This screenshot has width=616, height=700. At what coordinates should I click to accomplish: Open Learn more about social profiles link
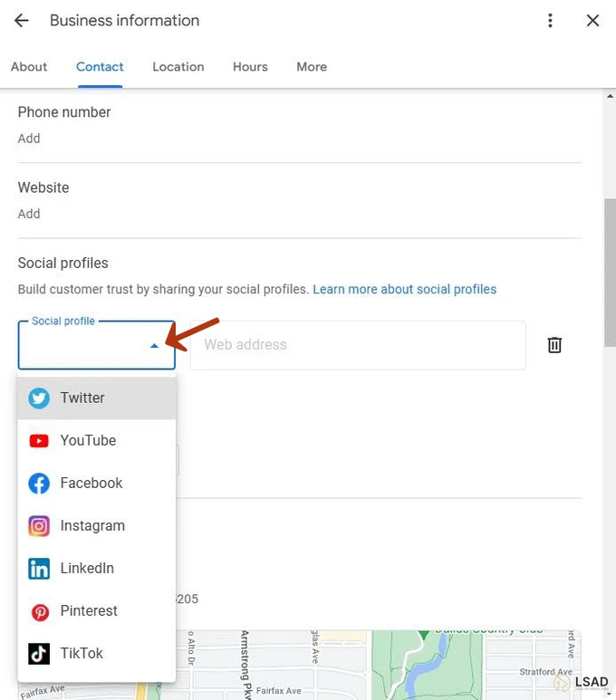404,289
